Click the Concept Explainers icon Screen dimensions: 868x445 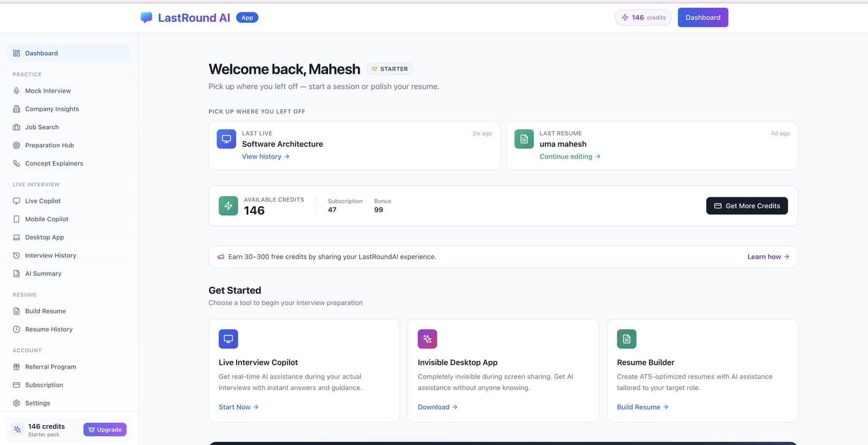point(16,163)
